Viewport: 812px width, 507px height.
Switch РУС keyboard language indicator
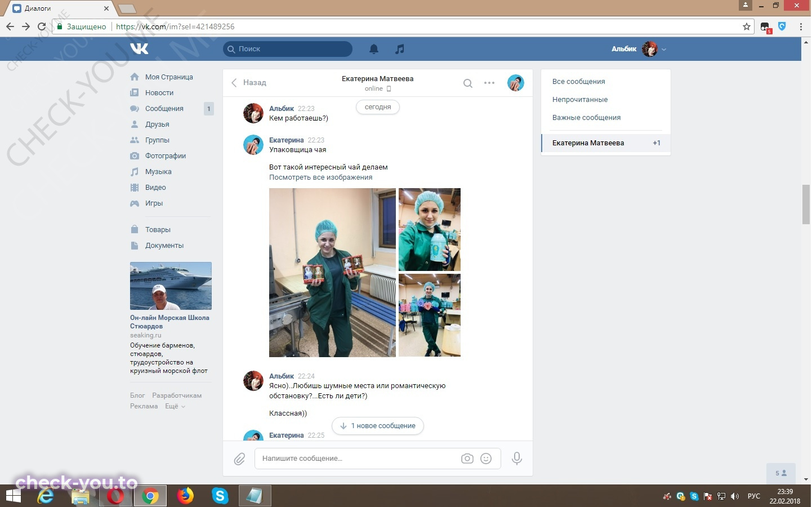click(753, 496)
